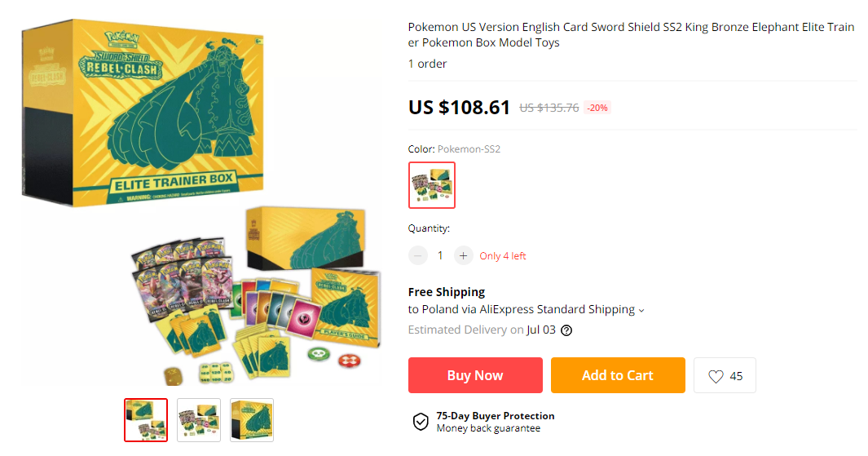Increase quantity with the plus button

pyautogui.click(x=463, y=255)
